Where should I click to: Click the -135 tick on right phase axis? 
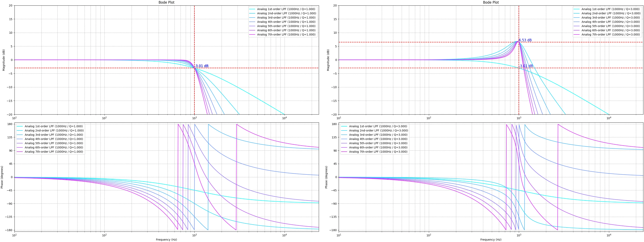pyautogui.click(x=333, y=217)
